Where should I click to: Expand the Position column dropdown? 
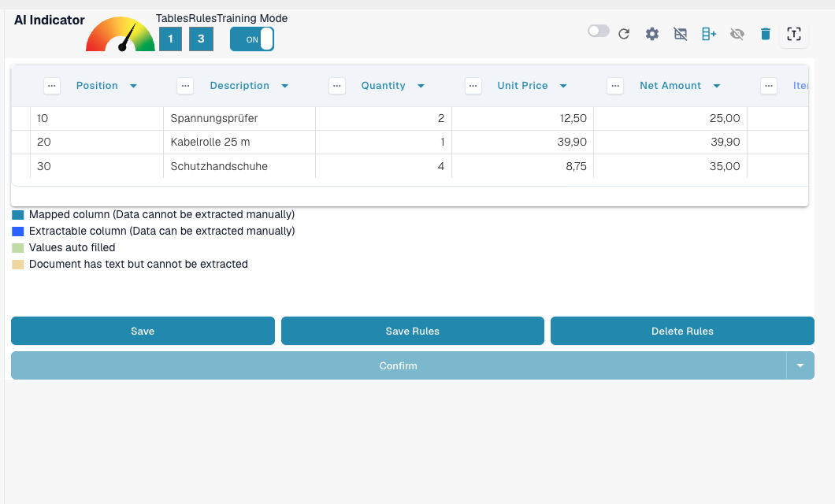click(134, 86)
